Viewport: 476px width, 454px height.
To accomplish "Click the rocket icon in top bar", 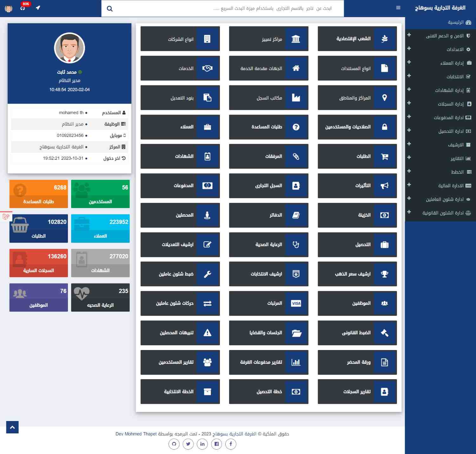I will pyautogui.click(x=38, y=8).
